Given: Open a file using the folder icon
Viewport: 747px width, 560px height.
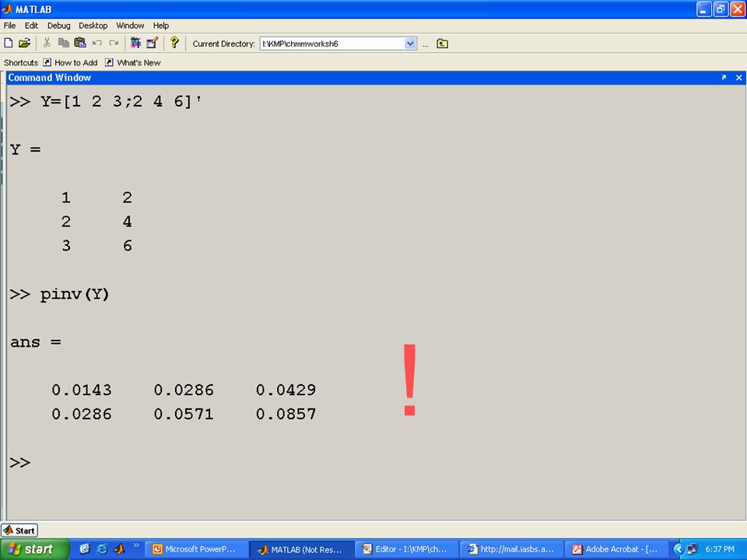Looking at the screenshot, I should (24, 44).
